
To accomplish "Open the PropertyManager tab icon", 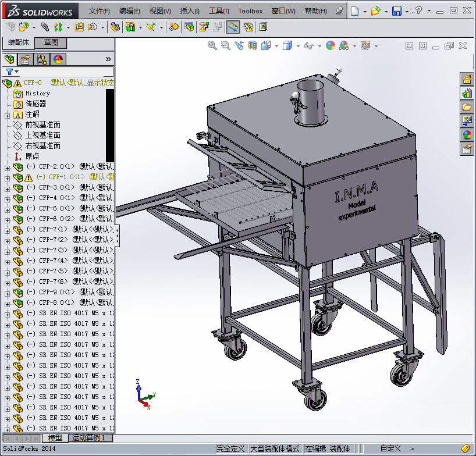I will pos(26,59).
